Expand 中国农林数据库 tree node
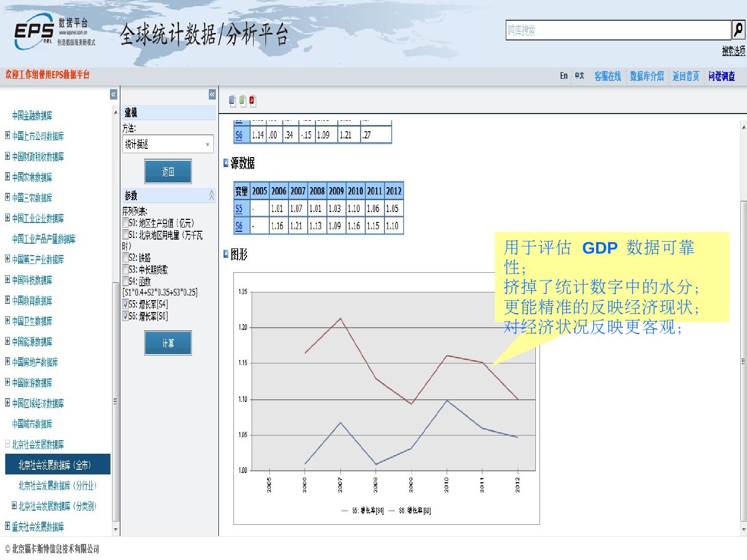The image size is (747, 560). pyautogui.click(x=7, y=177)
